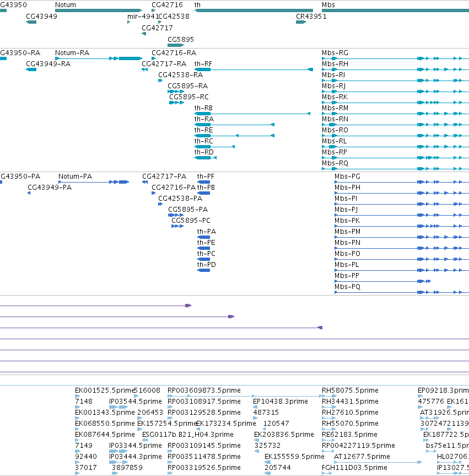Select the Notum-RA transcript
Image resolution: width=469 pixels, height=476 pixels.
[x=99, y=58]
